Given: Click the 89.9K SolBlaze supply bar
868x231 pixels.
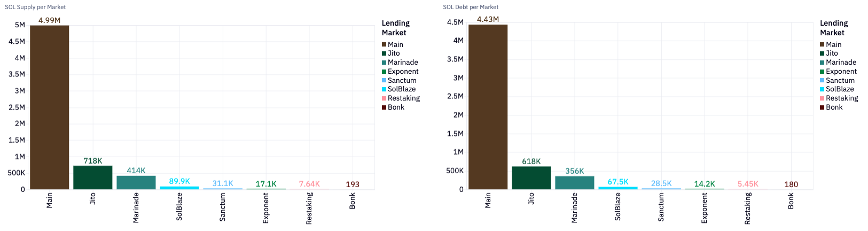Looking at the screenshot, I should [179, 188].
